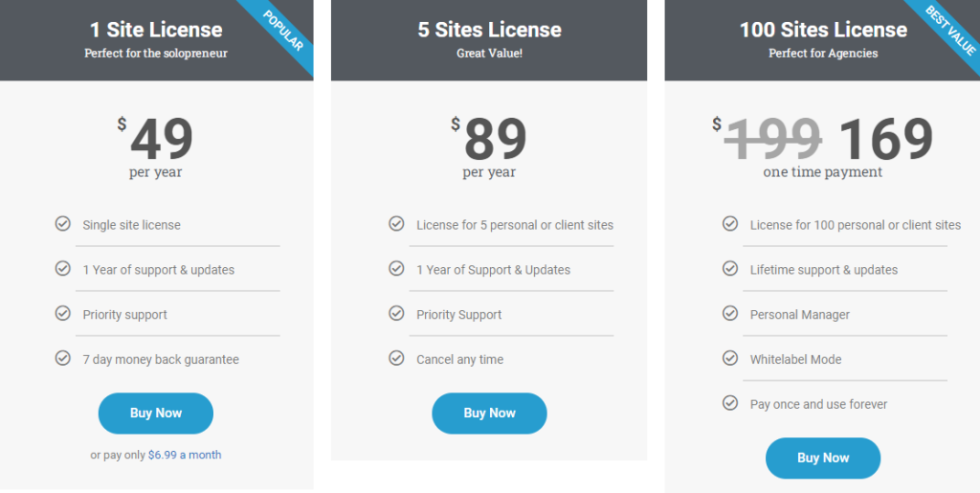980x493 pixels.
Task: Click License for 100 personal or client sites
Action: (856, 225)
